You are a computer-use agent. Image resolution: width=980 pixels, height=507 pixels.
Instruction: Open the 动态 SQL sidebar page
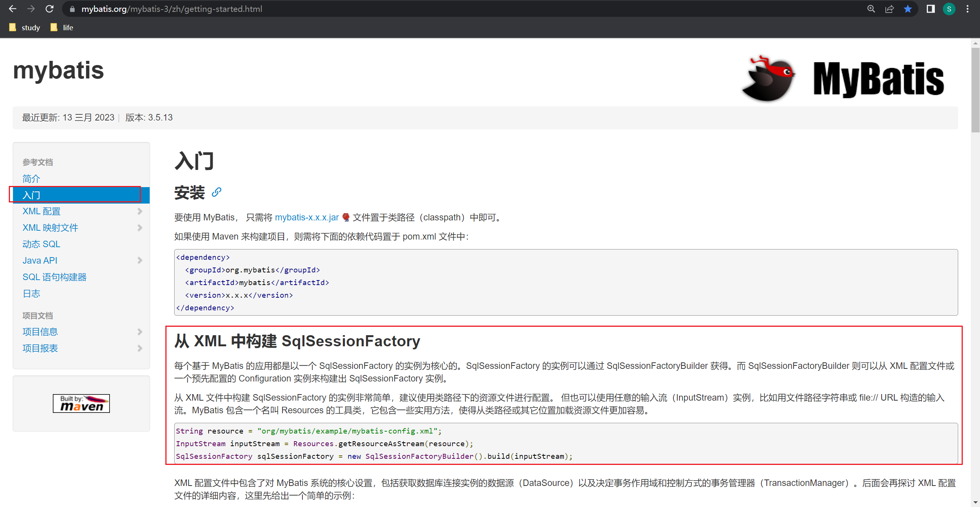(x=41, y=244)
